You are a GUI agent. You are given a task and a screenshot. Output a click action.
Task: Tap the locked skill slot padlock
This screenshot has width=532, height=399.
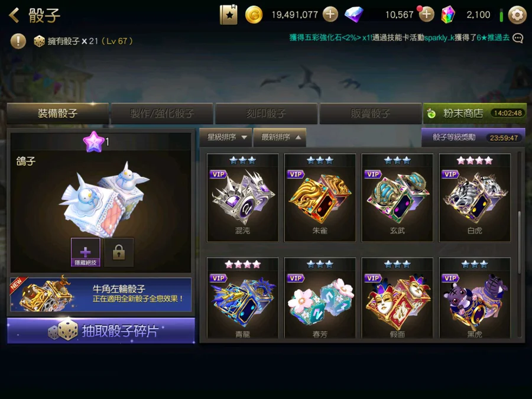click(119, 252)
